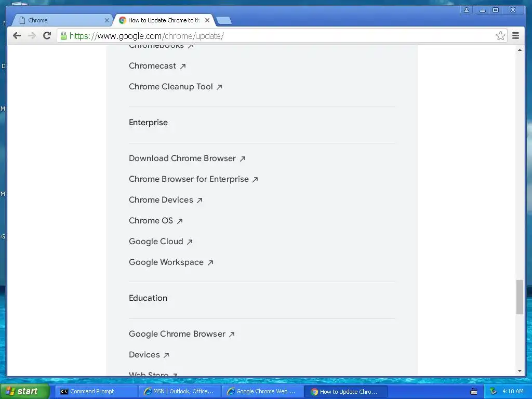Go back to the previous page
The height and width of the screenshot is (399, 532).
17,36
